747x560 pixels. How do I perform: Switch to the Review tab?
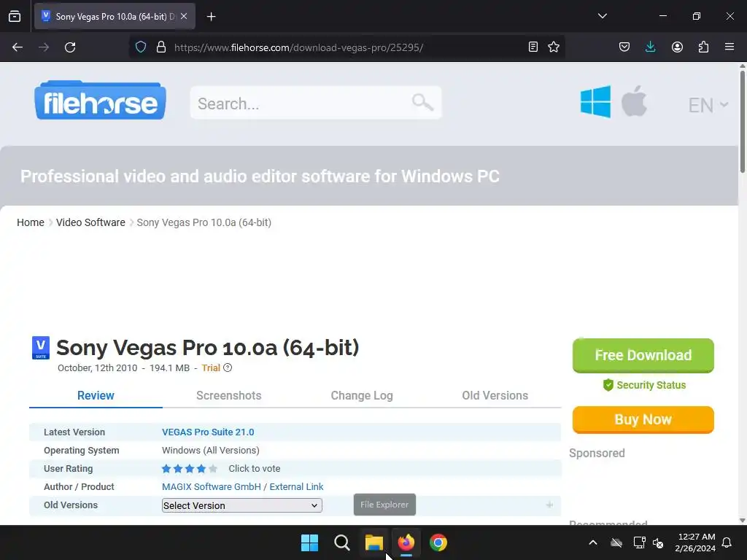96,395
